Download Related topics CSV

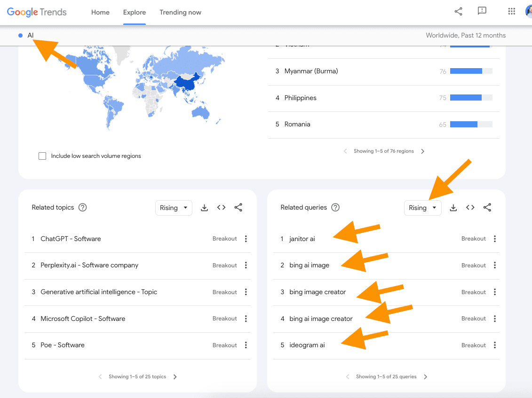pyautogui.click(x=204, y=208)
